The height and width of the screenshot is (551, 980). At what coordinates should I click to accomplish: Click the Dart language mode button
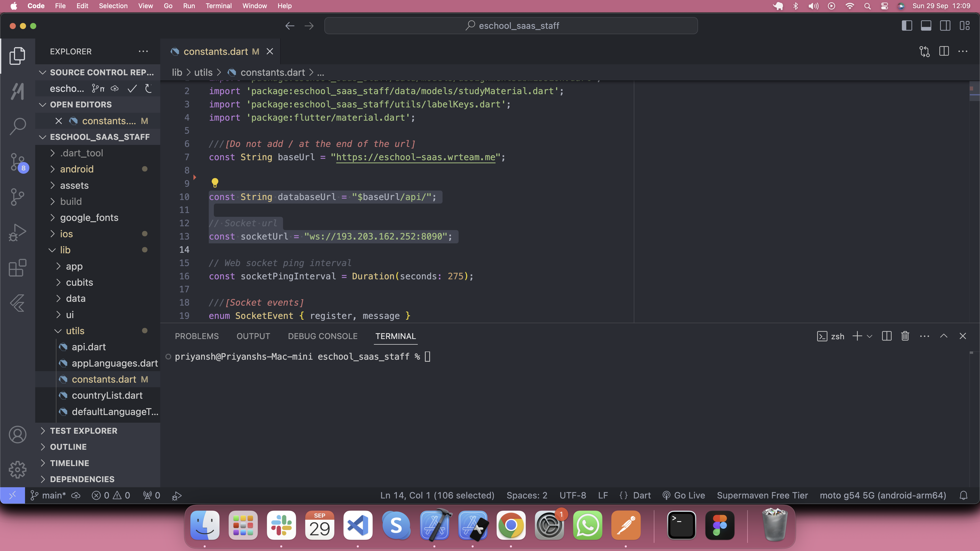point(642,495)
